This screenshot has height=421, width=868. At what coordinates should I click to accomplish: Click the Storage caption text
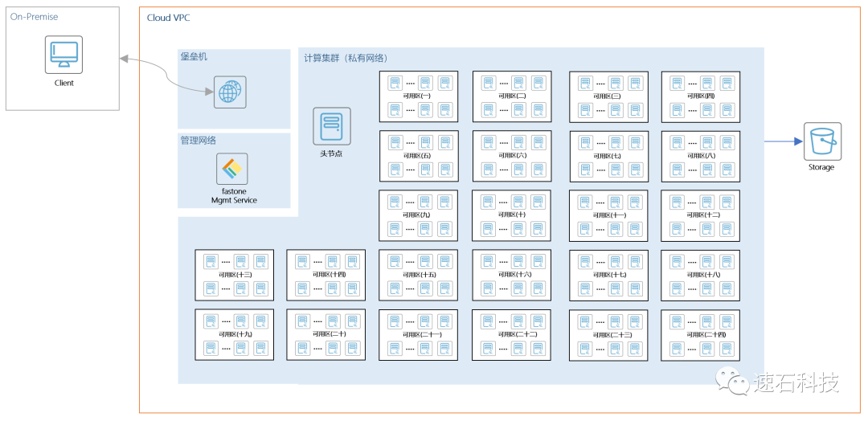(821, 167)
